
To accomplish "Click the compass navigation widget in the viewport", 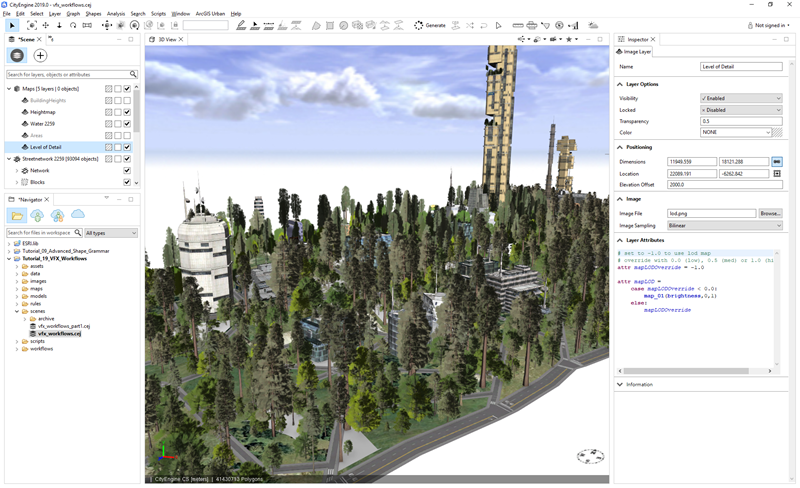I will pyautogui.click(x=590, y=455).
